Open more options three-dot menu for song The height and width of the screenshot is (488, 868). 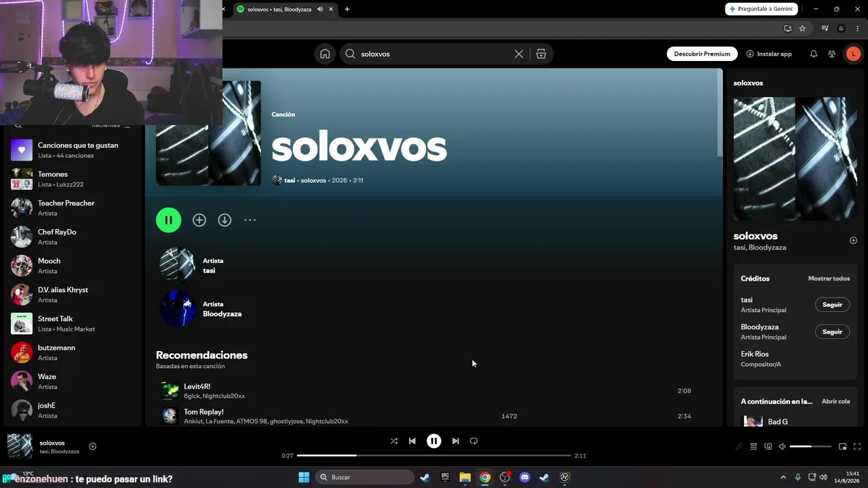tap(250, 220)
